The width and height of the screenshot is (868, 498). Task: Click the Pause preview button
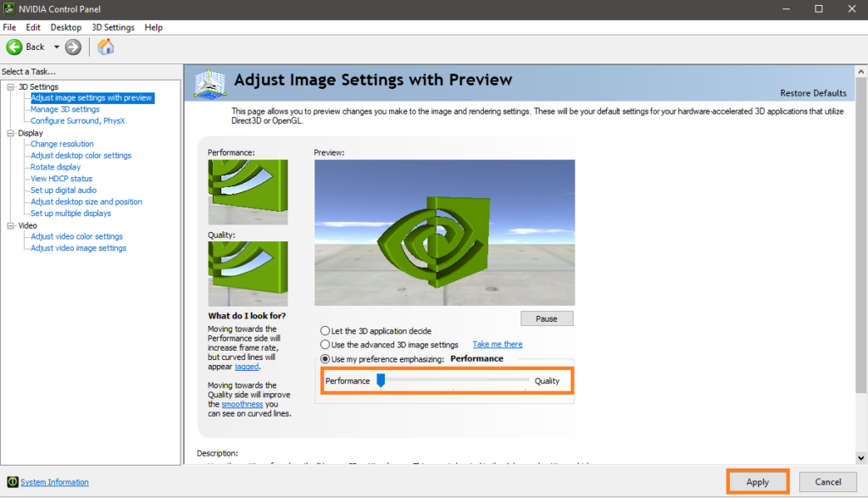pos(547,318)
